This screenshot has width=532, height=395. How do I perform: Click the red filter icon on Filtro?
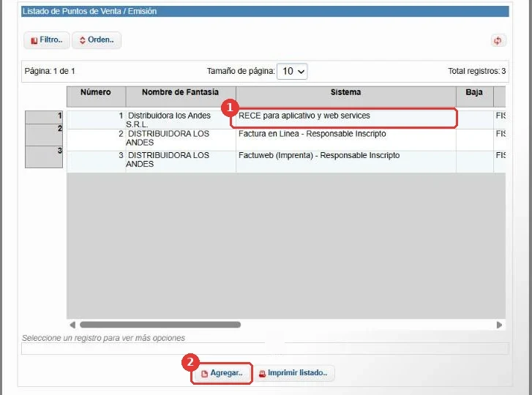coord(34,41)
